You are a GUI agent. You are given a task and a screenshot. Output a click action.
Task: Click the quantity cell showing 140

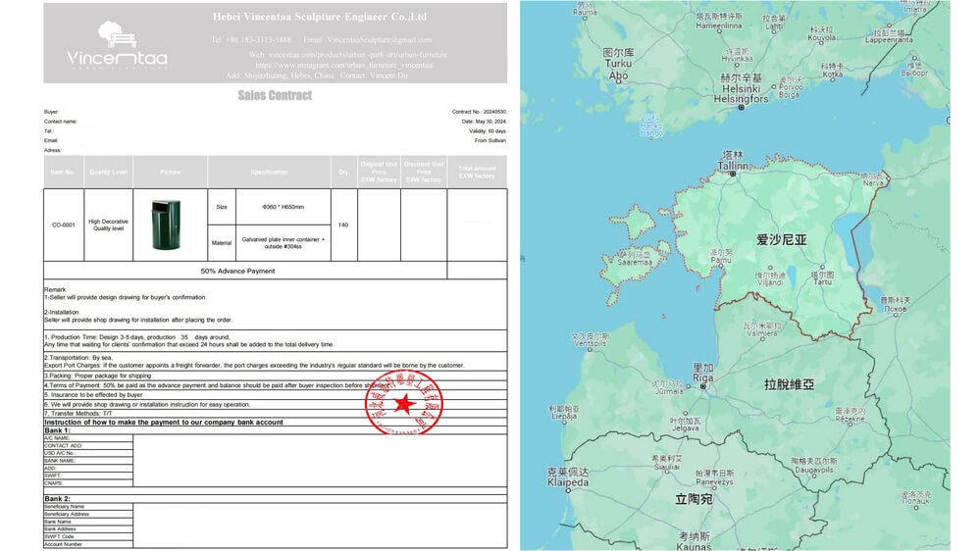tap(344, 225)
